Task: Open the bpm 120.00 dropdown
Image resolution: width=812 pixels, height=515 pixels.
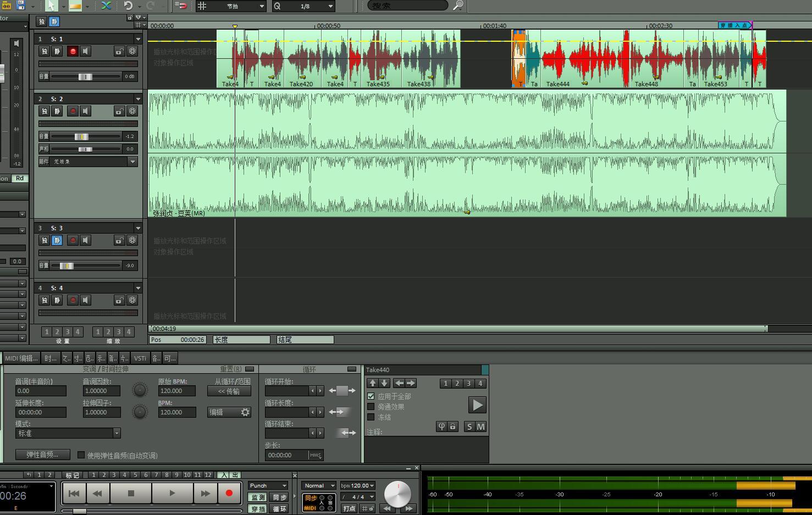Action: point(357,485)
